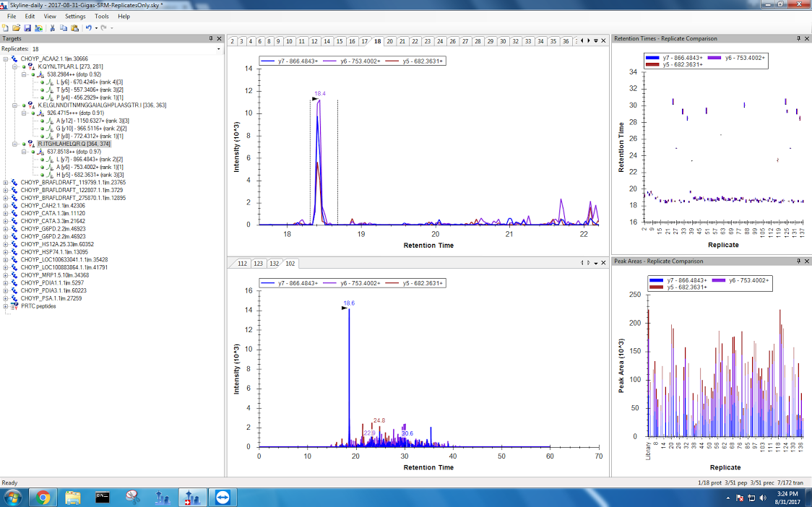Viewport: 812px width, 507px height.
Task: Click the New Document toolbar icon
Action: (x=6, y=27)
